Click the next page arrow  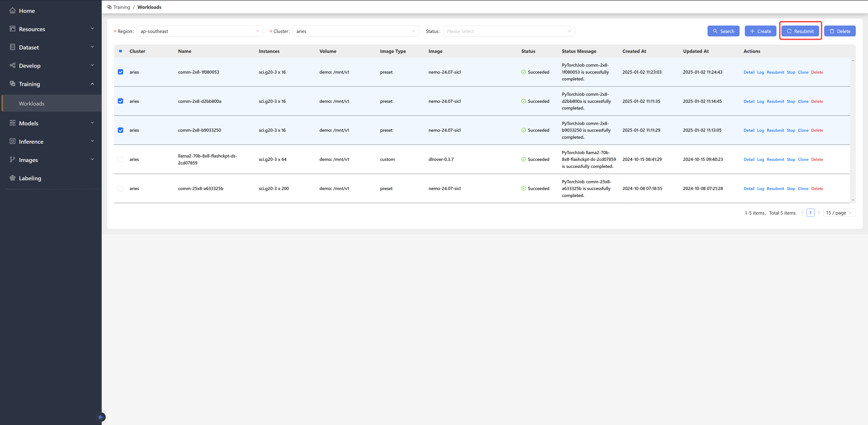click(x=818, y=212)
